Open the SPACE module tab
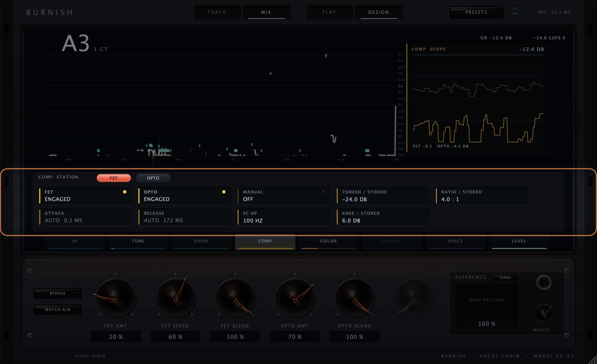Screen dimensions: 597x364 click(456, 243)
